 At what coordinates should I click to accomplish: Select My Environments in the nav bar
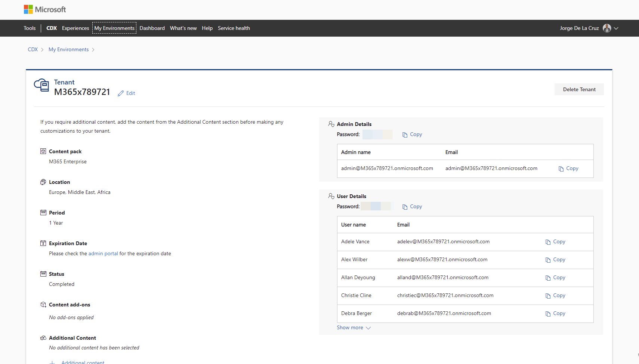click(114, 28)
